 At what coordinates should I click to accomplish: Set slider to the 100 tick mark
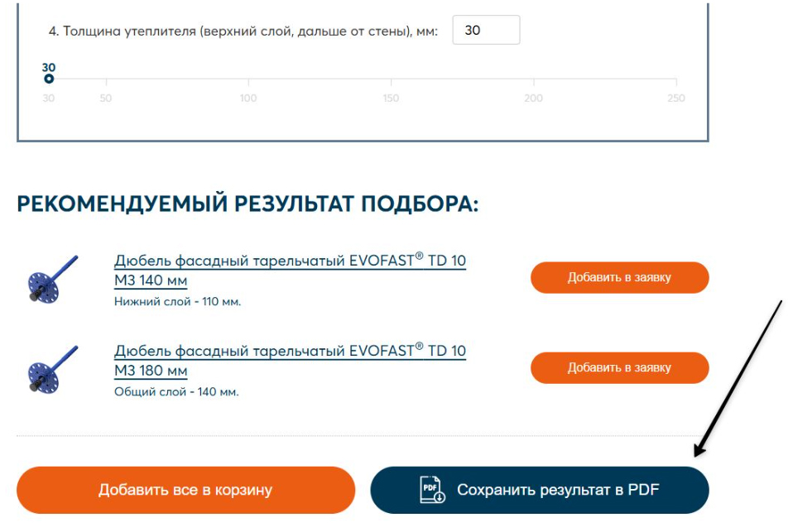248,79
